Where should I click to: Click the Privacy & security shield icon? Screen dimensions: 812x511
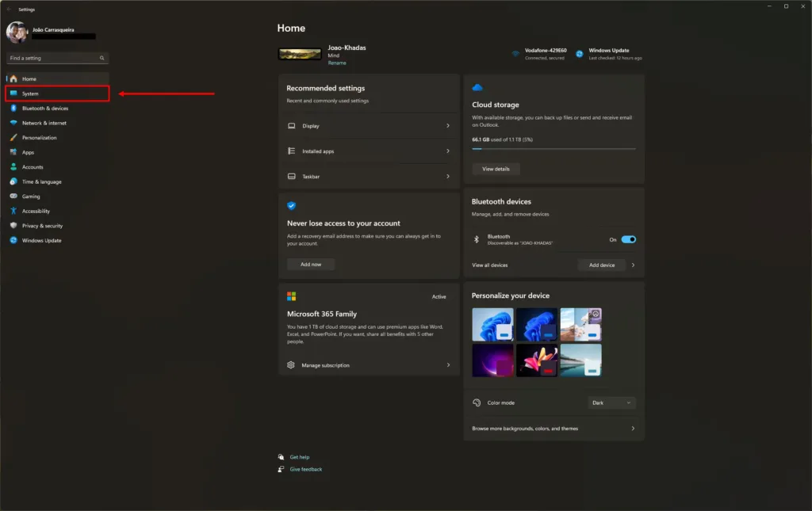pos(13,226)
